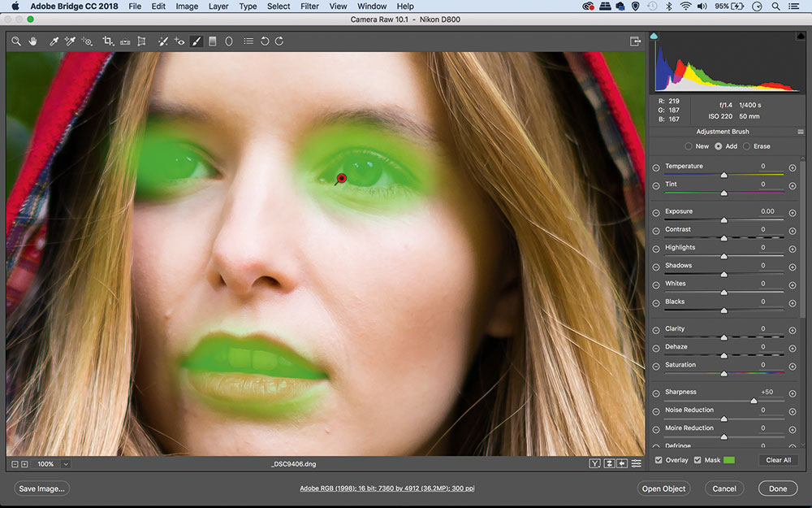Image resolution: width=812 pixels, height=508 pixels.
Task: Click the Cancel button
Action: click(x=724, y=488)
